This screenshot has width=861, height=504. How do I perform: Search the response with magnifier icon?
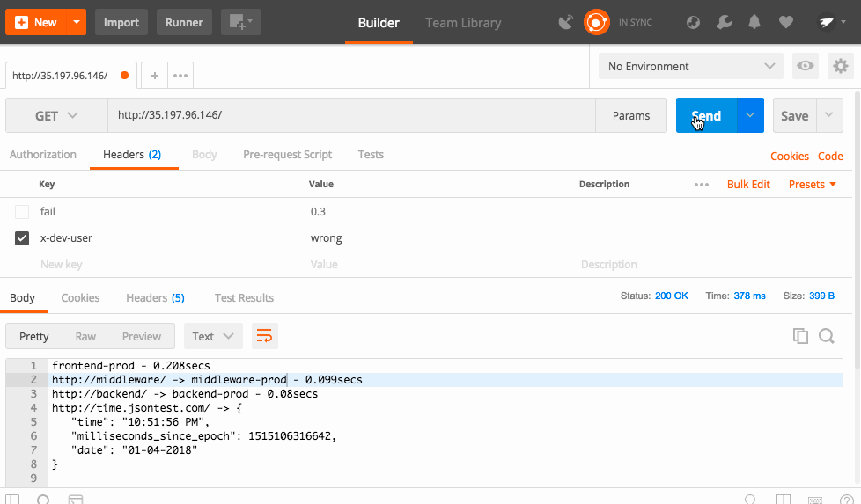pyautogui.click(x=827, y=336)
